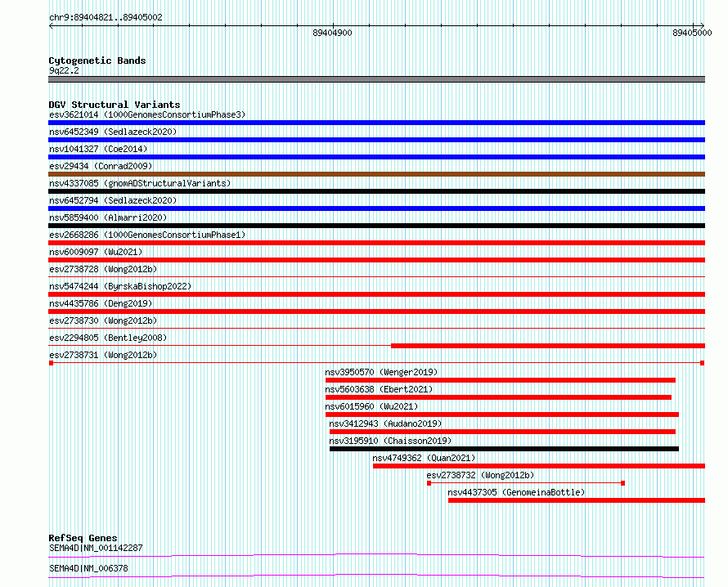Click nsv6009097 (Wu2021) label
The width and height of the screenshot is (728, 587).
[96, 252]
